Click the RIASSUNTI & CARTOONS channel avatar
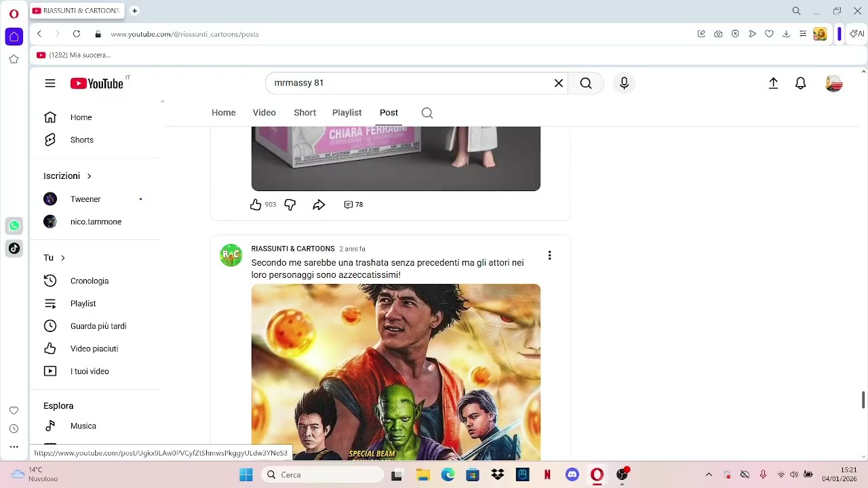This screenshot has height=488, width=868. coord(231,256)
